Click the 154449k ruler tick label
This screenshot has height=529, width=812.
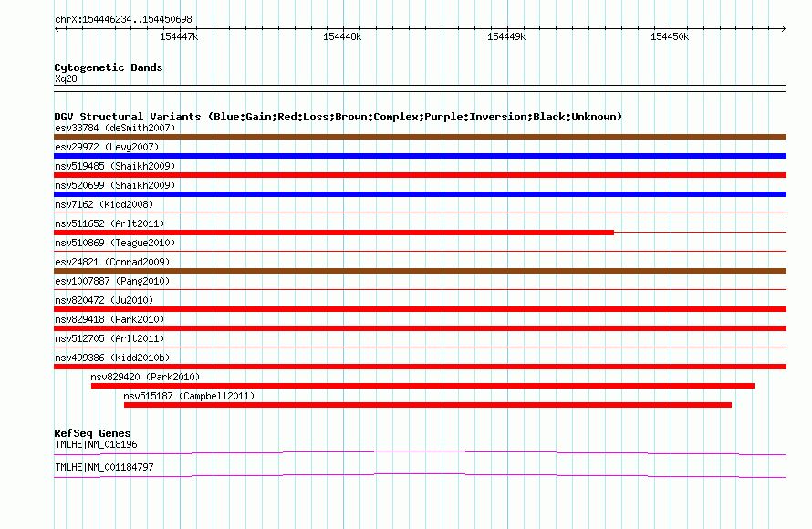pyautogui.click(x=506, y=36)
